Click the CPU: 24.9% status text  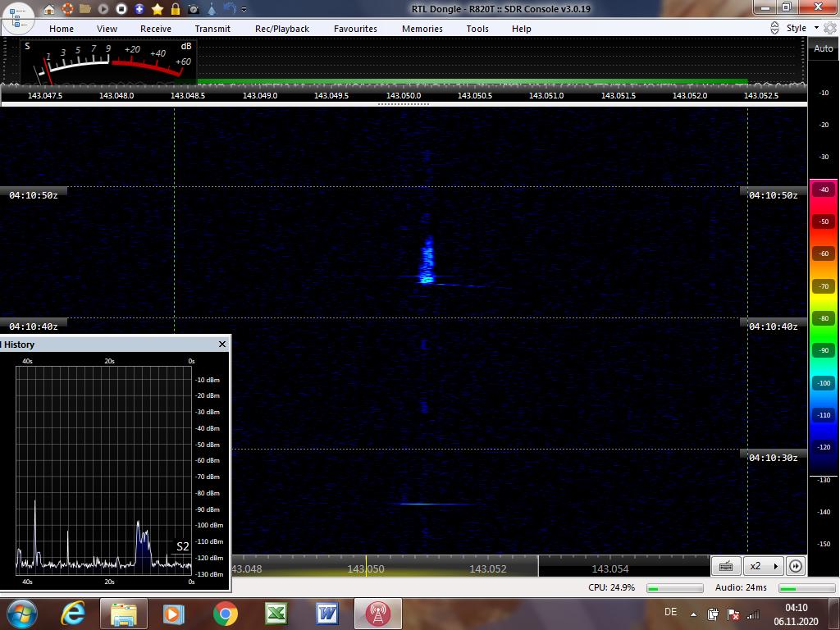point(611,587)
